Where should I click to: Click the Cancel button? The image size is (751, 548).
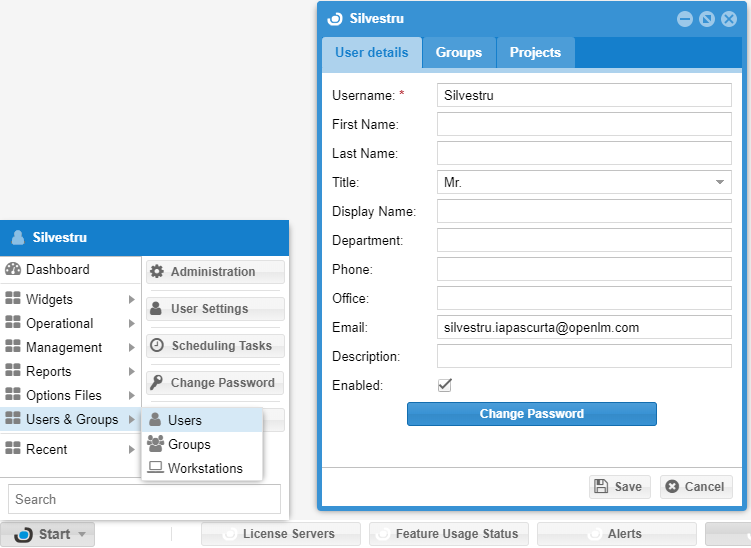(x=696, y=487)
